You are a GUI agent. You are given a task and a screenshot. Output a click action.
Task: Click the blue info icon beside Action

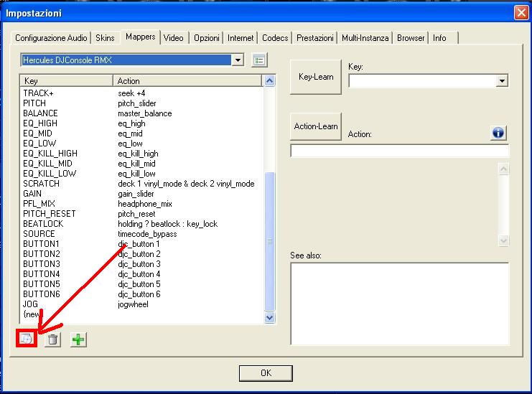point(498,133)
